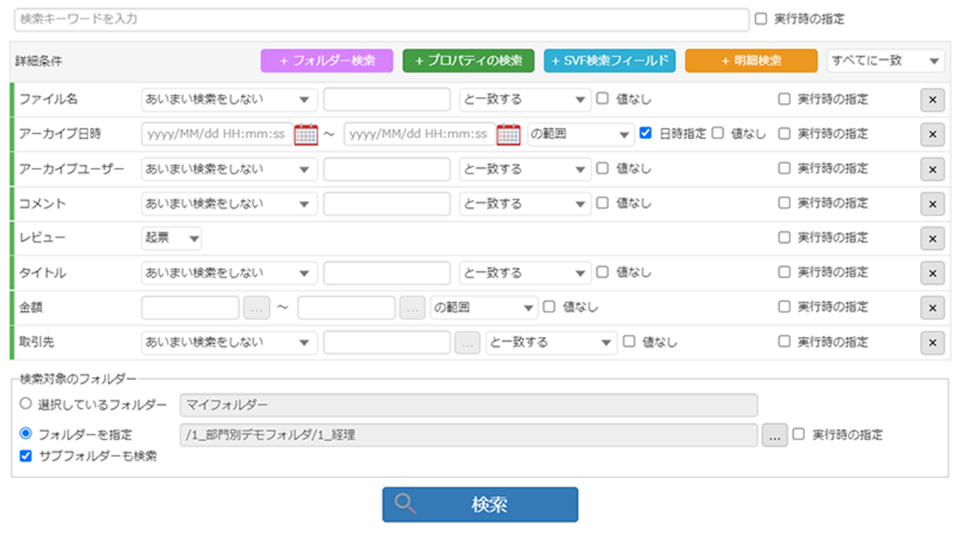Click the search keyword input field
This screenshot has height=541, width=980.
click(381, 19)
